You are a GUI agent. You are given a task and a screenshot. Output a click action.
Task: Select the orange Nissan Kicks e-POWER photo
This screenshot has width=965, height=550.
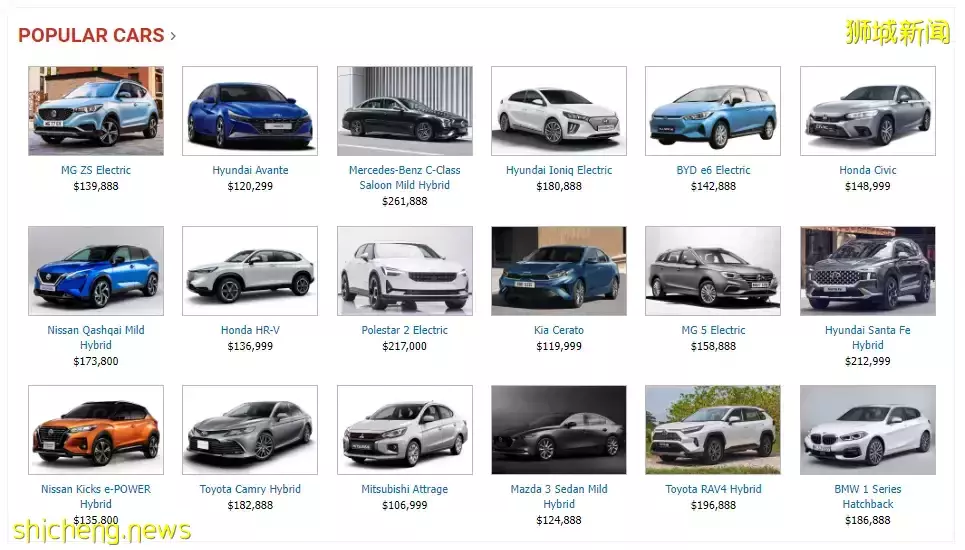96,430
